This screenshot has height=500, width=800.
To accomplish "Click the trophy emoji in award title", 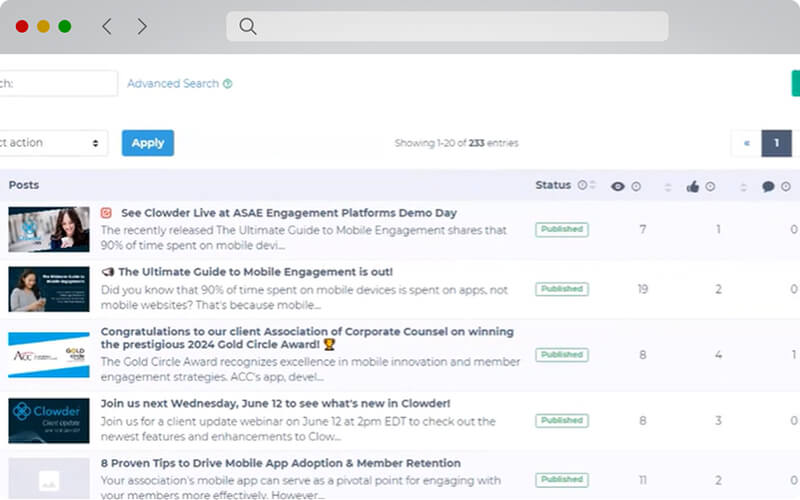I will (330, 344).
